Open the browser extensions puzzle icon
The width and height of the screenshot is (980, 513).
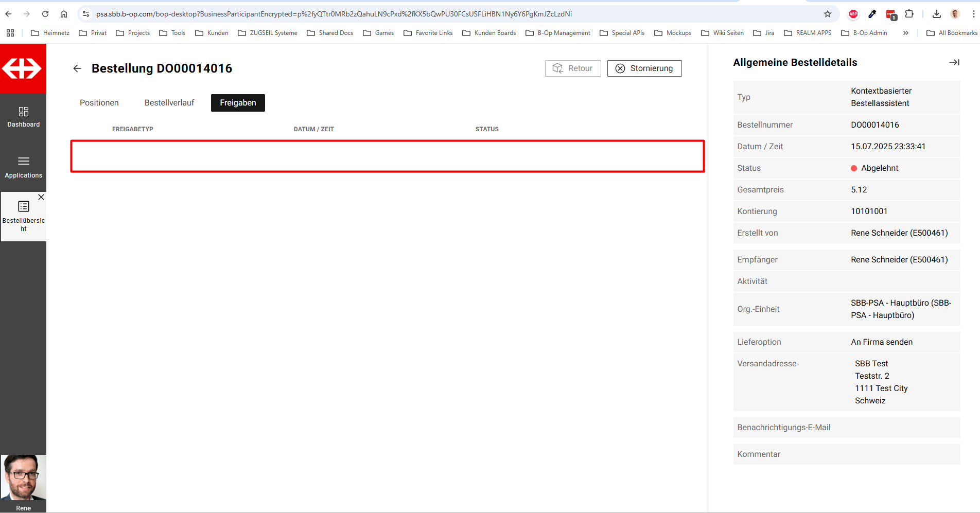pyautogui.click(x=909, y=14)
